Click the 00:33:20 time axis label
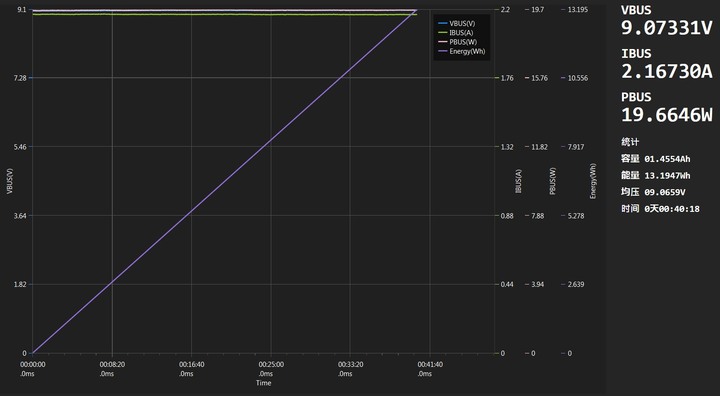 click(x=350, y=364)
